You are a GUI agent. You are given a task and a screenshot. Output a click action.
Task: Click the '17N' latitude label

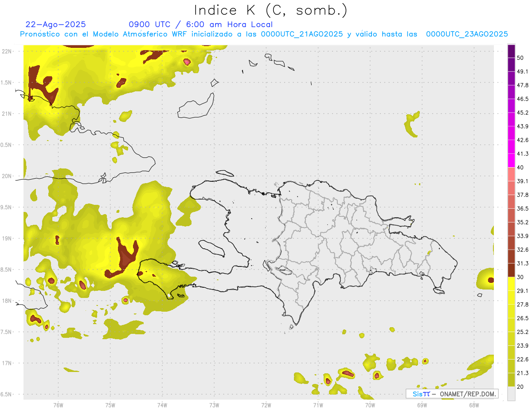[x=7, y=363]
